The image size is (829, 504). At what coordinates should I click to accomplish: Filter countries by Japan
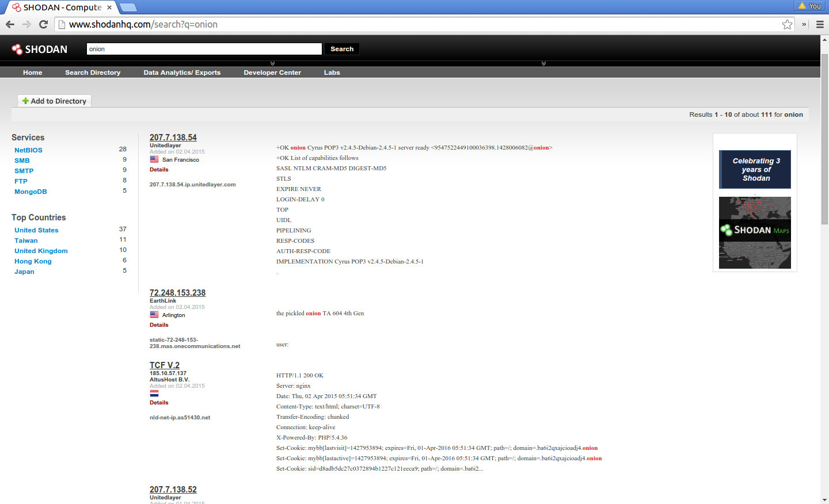24,272
